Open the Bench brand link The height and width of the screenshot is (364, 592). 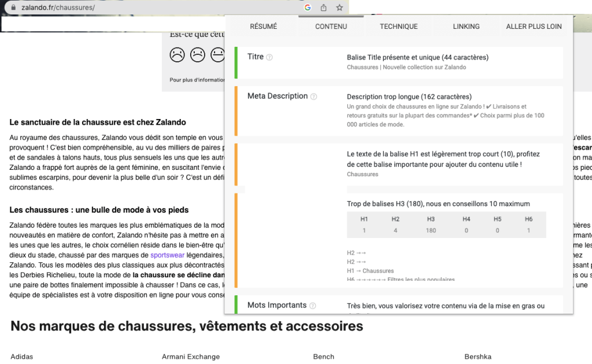point(324,356)
